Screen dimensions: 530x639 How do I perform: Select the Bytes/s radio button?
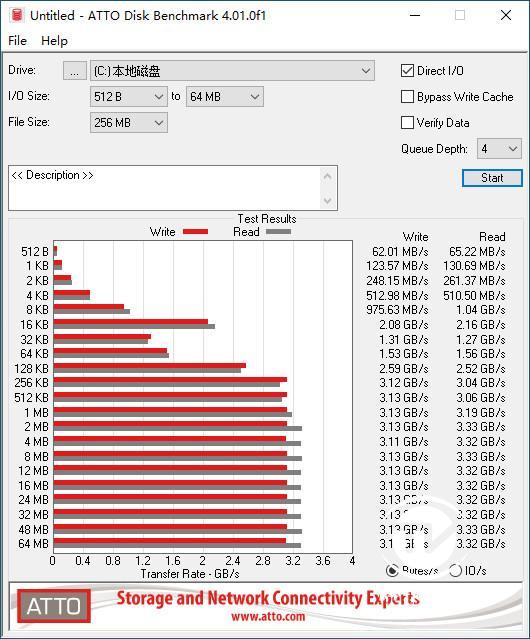392,571
